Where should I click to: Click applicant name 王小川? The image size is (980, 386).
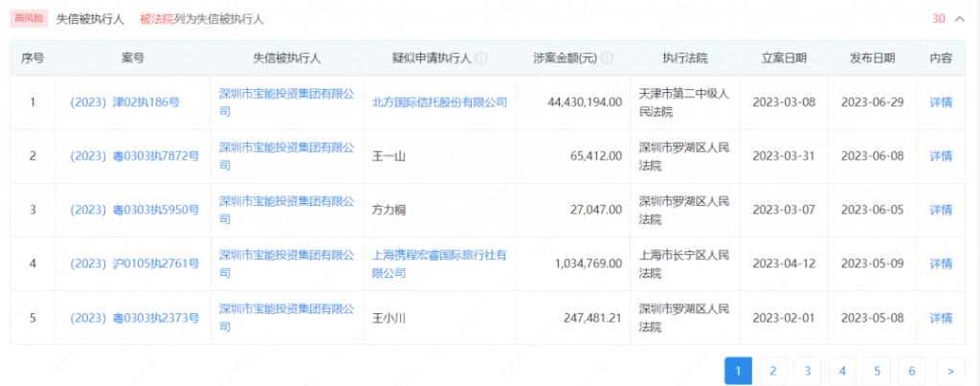[389, 318]
